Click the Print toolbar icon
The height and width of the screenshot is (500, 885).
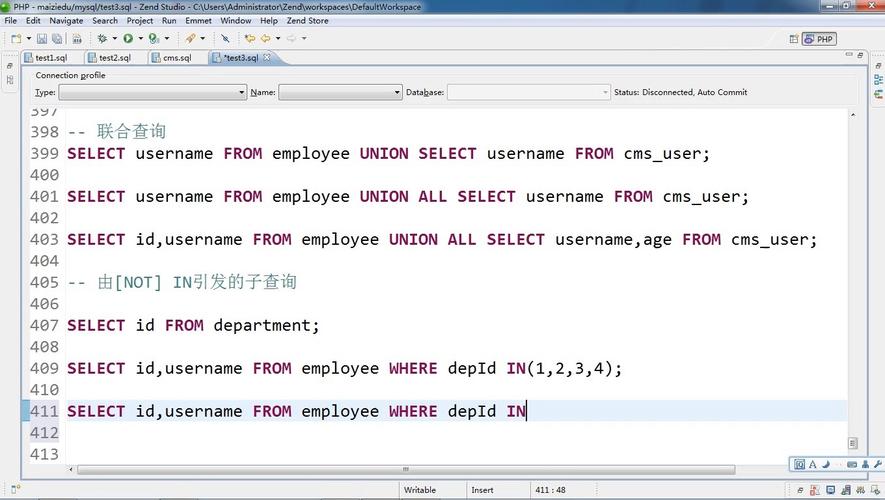(77, 38)
